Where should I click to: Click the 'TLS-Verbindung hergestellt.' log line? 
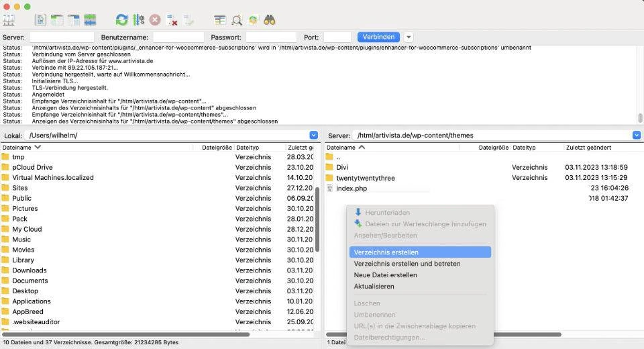pos(70,87)
